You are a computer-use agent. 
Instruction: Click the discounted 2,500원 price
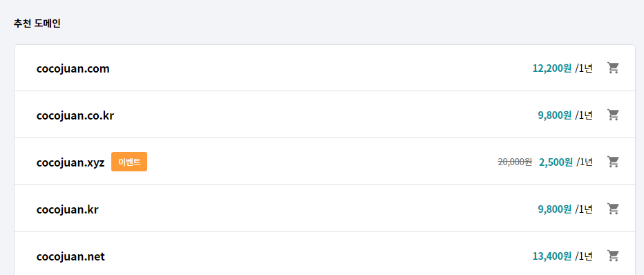pyautogui.click(x=556, y=162)
